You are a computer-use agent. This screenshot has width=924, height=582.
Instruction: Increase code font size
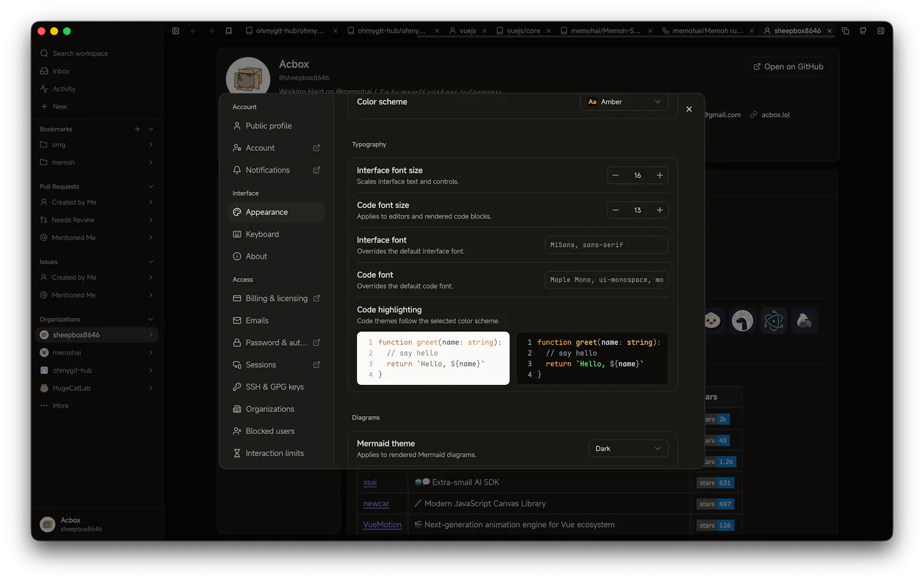tap(660, 210)
